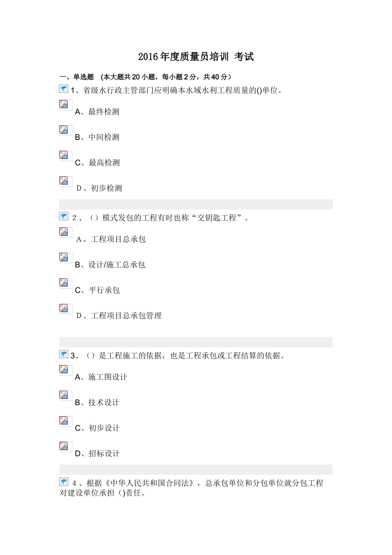This screenshot has height=555, width=392.
Task: Click the marker icon beside question 2
Action: (x=64, y=216)
